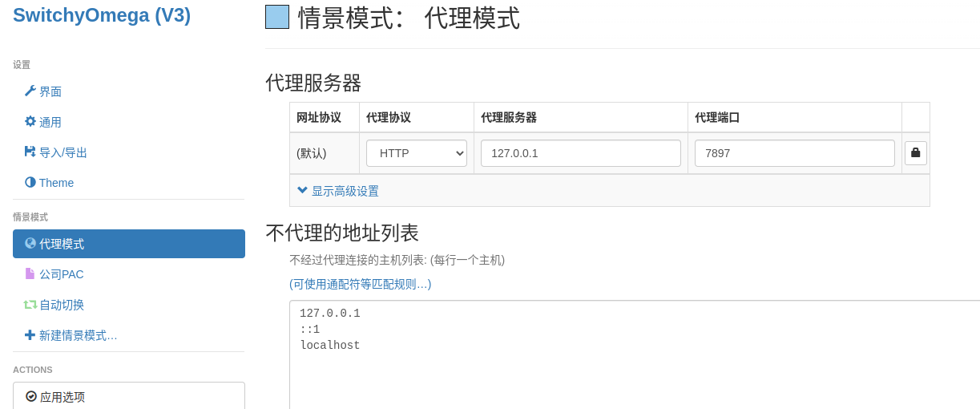Screen dimensions: 980x409
Task: Click the 应用选项 button
Action: 129,395
